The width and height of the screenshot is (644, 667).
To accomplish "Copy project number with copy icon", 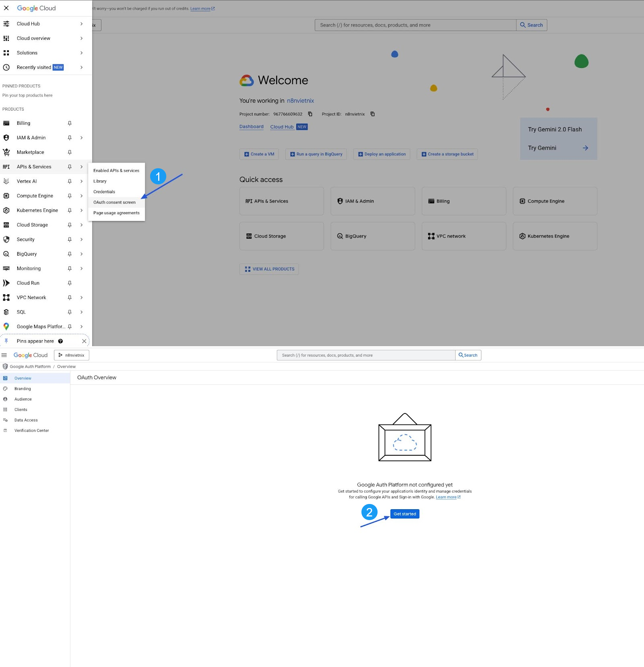I will pos(310,114).
